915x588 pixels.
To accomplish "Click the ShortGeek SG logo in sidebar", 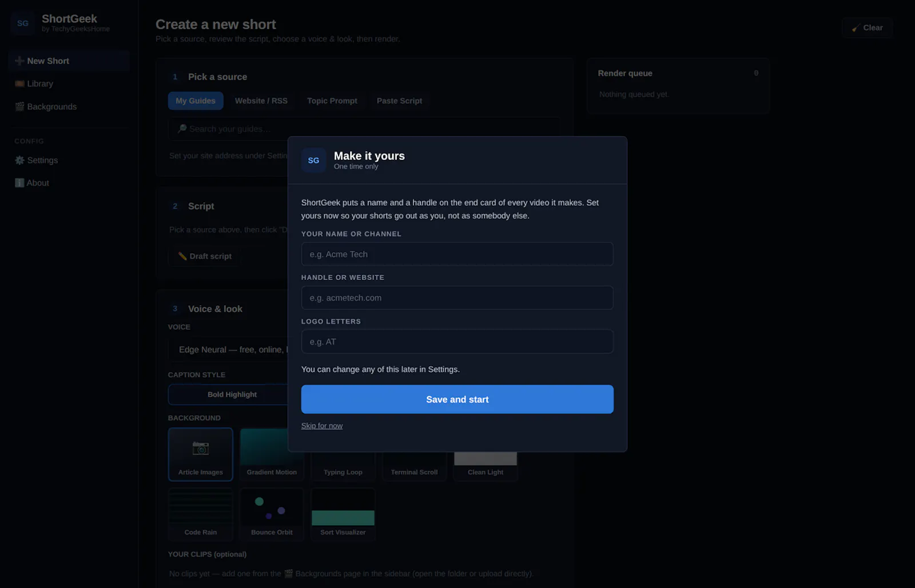I will pyautogui.click(x=23, y=23).
